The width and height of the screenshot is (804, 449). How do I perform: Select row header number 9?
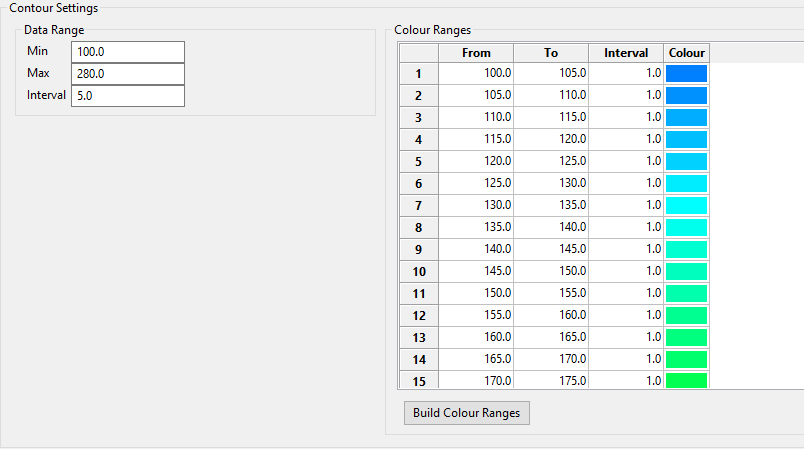(418, 250)
